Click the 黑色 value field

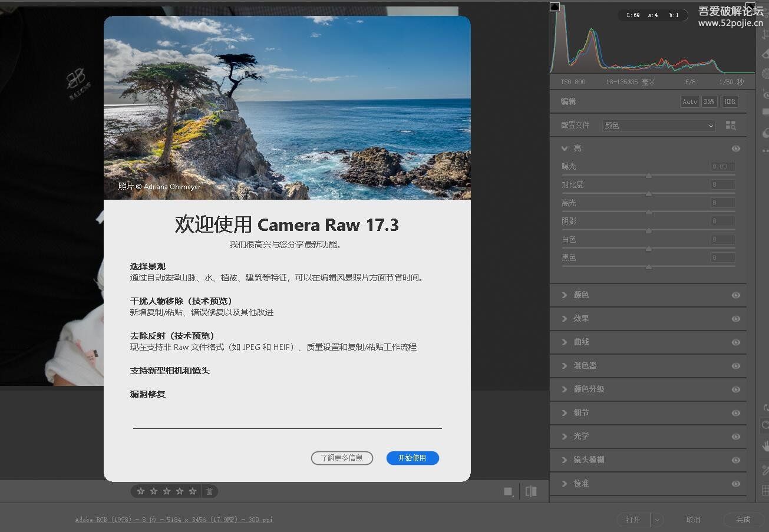click(x=722, y=257)
